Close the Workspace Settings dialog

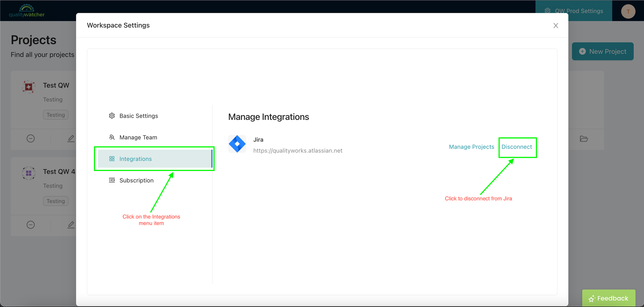tap(556, 26)
